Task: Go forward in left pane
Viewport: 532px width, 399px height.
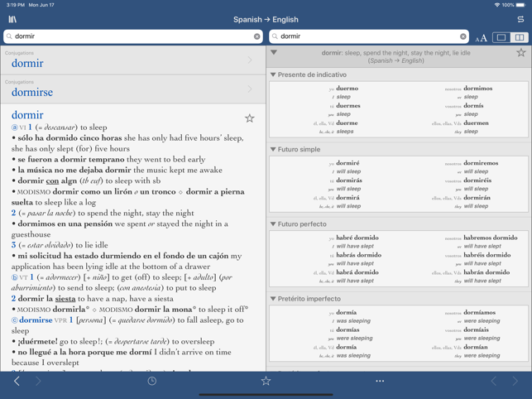Action: (38, 381)
